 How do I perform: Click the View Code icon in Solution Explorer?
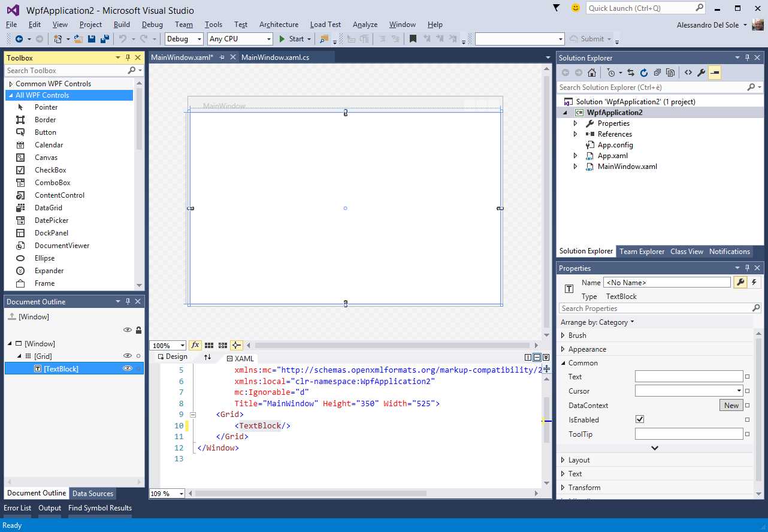[688, 72]
